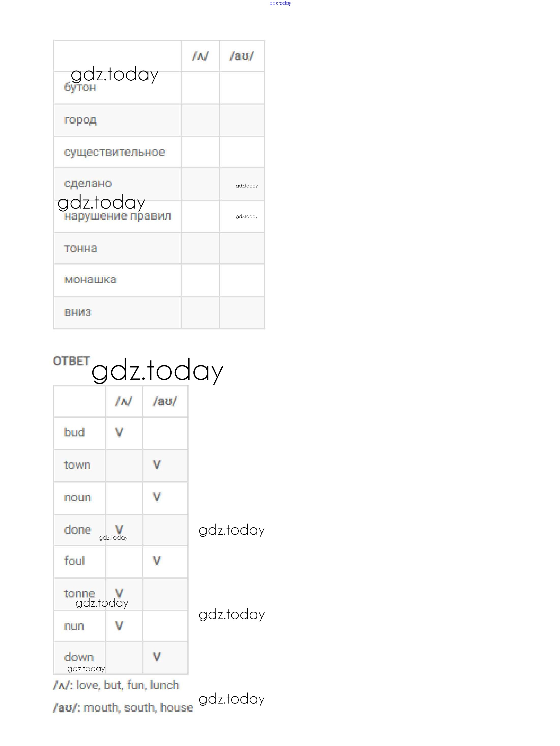This screenshot has height=746, width=560.
Task: Click the "сделано" row label
Action: click(88, 183)
